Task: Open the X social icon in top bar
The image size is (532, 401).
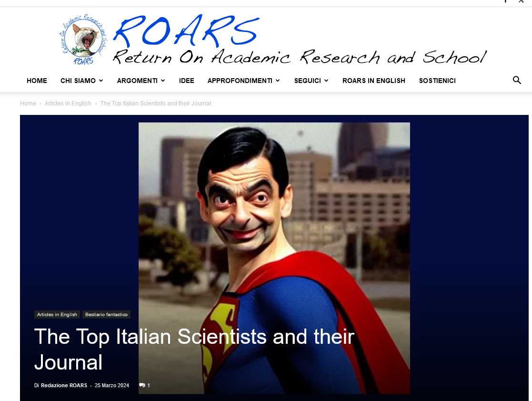Action: pyautogui.click(x=521, y=1)
